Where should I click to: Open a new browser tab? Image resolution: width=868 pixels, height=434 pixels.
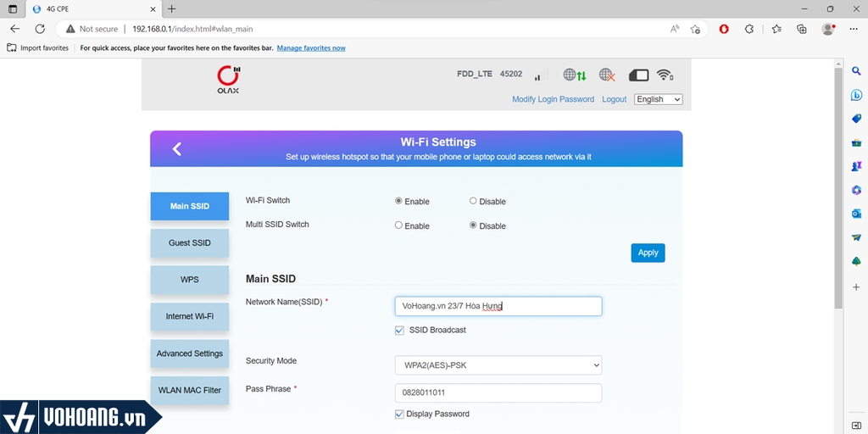(171, 8)
